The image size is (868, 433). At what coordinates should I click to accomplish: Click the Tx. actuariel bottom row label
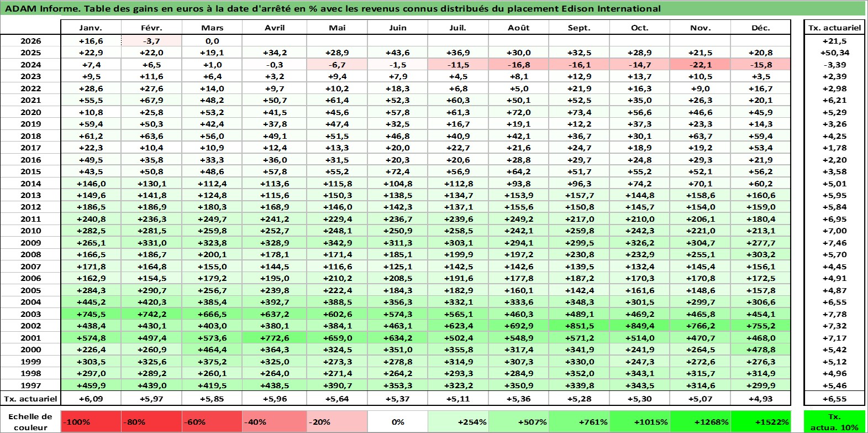31,399
